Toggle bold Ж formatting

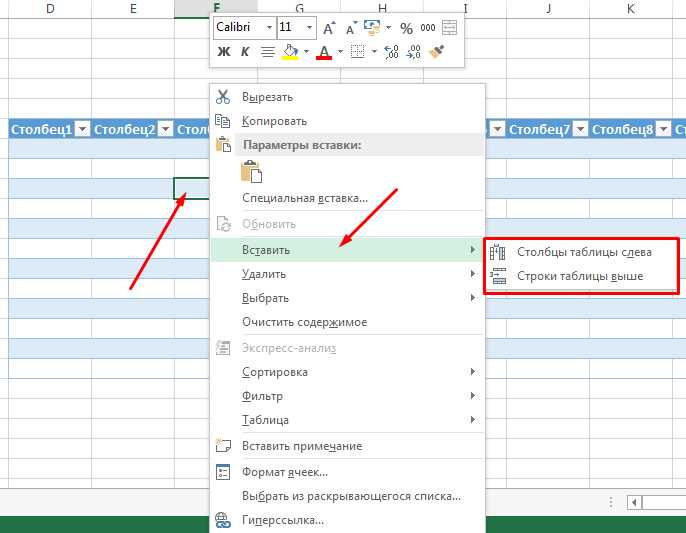pos(224,52)
